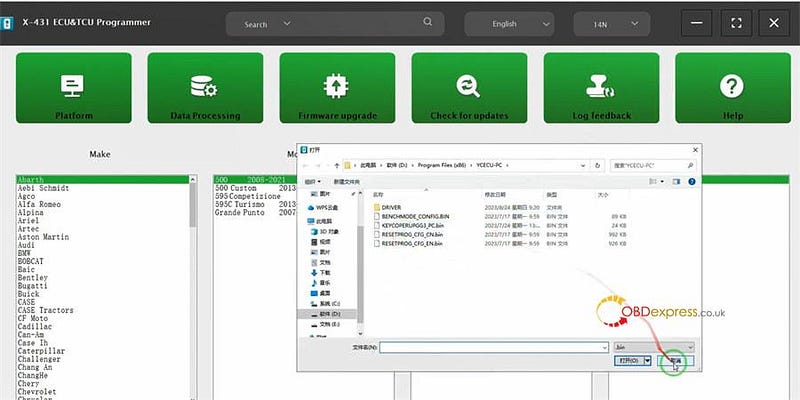The width and height of the screenshot is (800, 400).
Task: Open the Log feedback tile
Action: point(601,88)
